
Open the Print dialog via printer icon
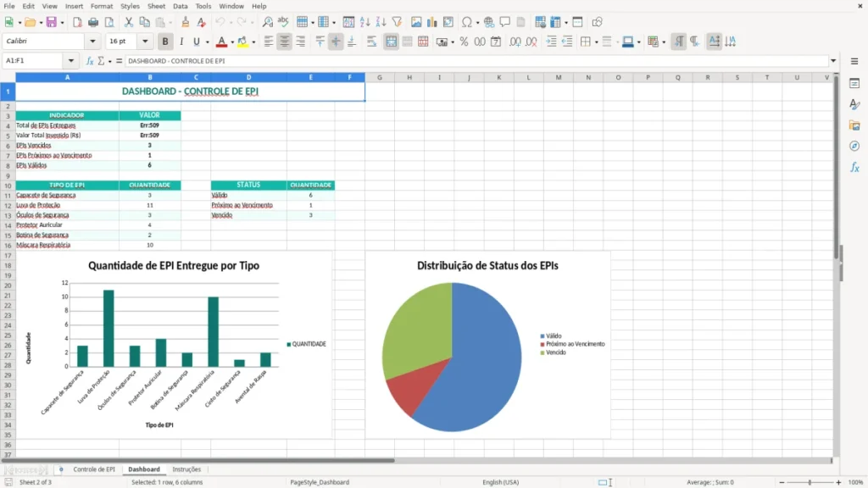click(x=93, y=22)
